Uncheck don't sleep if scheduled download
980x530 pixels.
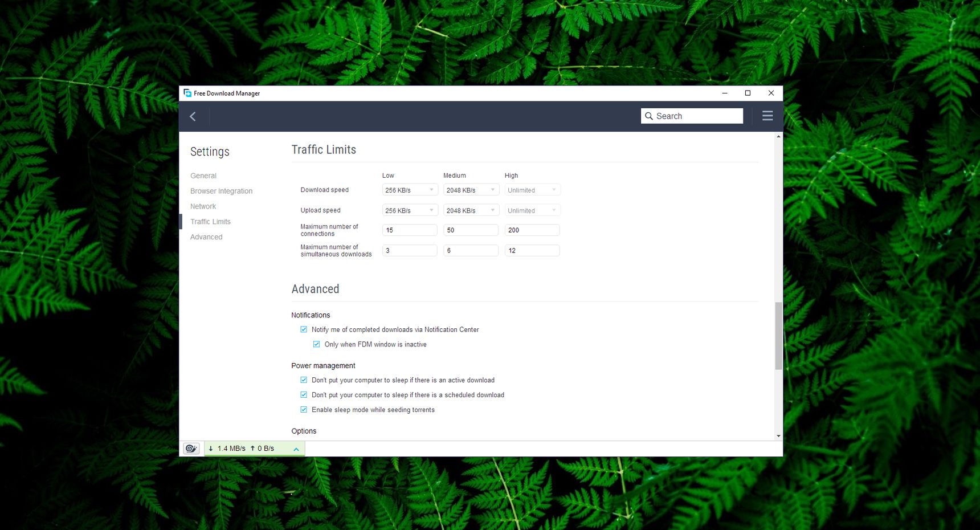(304, 395)
